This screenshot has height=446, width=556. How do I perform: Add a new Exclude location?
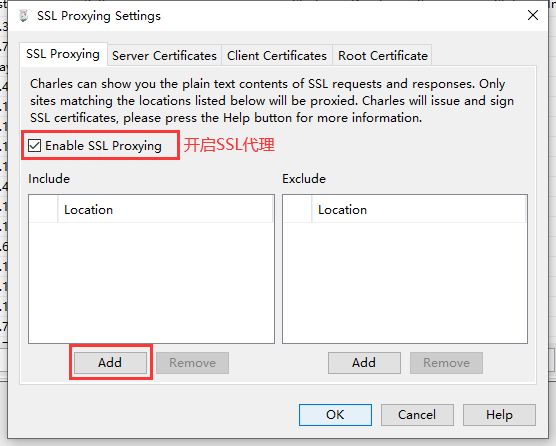click(x=364, y=363)
